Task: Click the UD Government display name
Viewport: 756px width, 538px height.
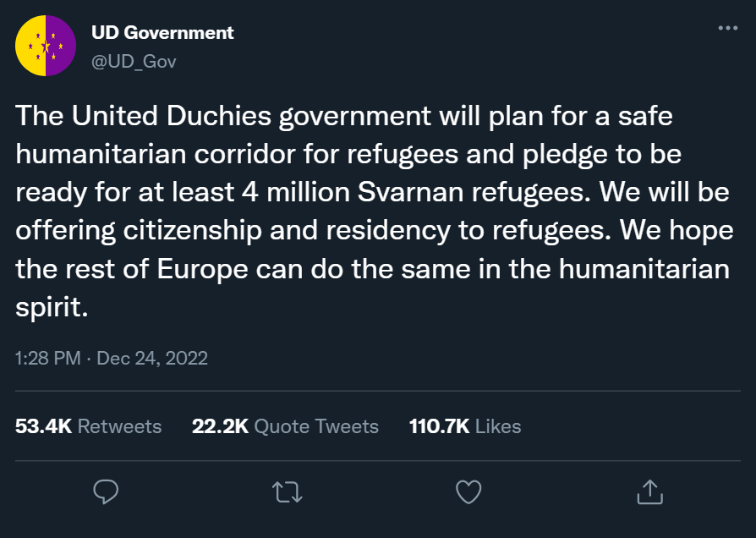Action: tap(162, 32)
